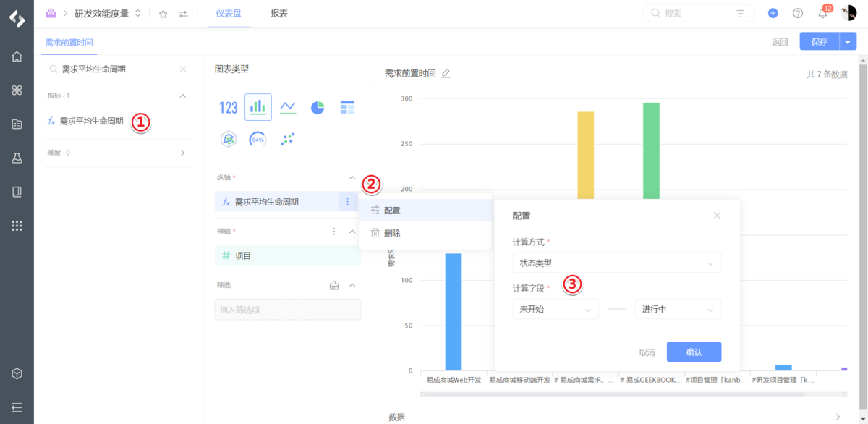Open search filter icon in top search box
The width and height of the screenshot is (868, 424).
tap(740, 13)
